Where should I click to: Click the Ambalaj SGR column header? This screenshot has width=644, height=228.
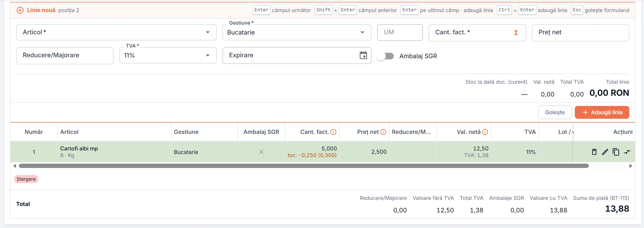[x=261, y=132]
